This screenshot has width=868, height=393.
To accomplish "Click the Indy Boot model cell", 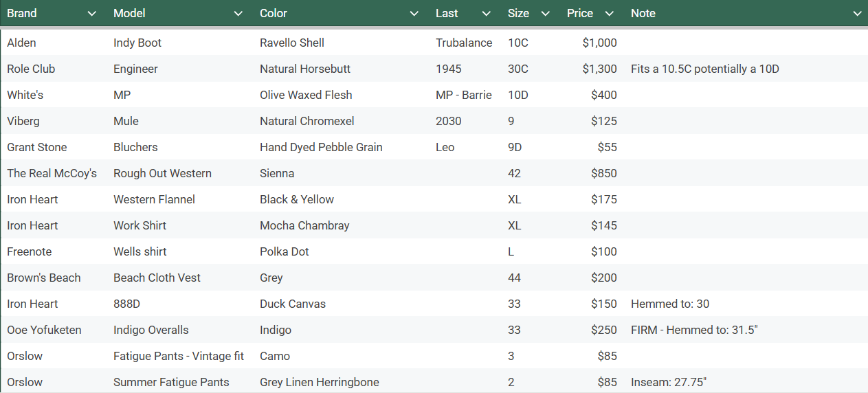I will tap(137, 43).
